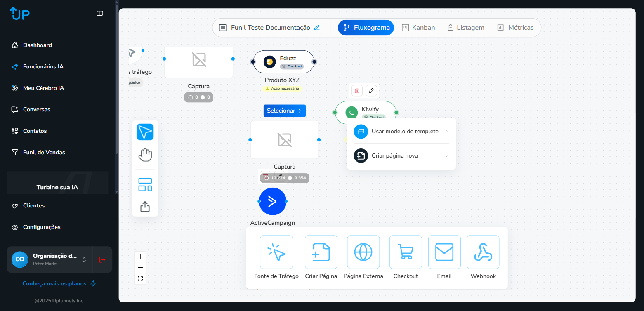644x311 pixels.
Task: Click the layout blocks tool icon
Action: tap(145, 184)
